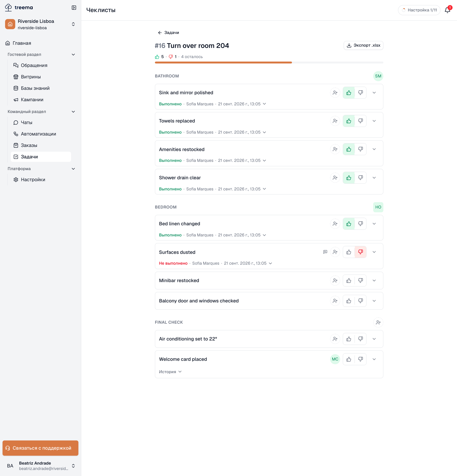
Task: Expand the Surfaces dusted item chevron
Action: coord(374,252)
